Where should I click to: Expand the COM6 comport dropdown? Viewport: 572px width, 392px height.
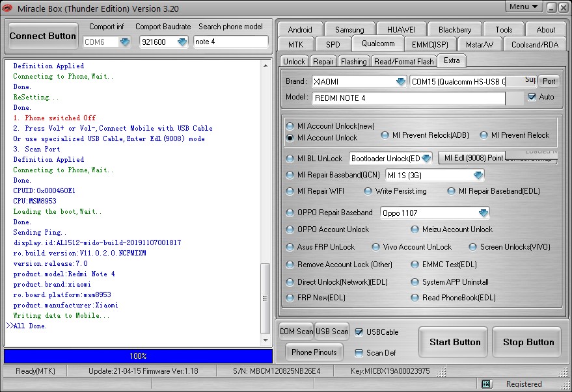(x=125, y=42)
